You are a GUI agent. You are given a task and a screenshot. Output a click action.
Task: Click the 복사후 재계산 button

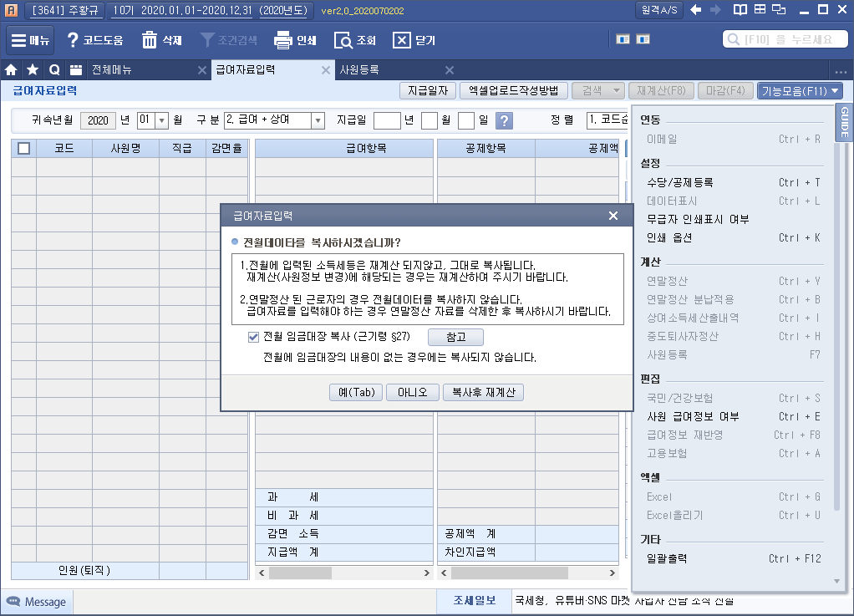coord(483,393)
